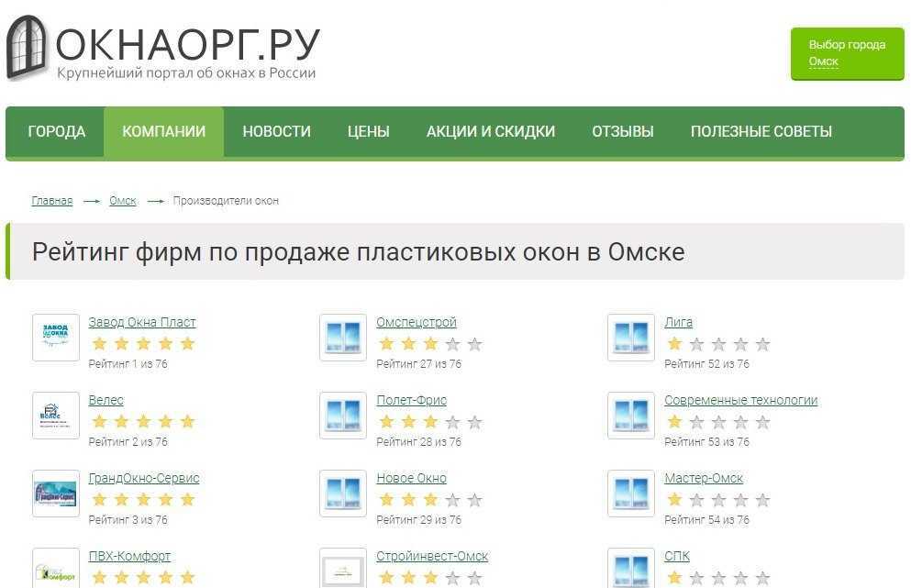Screen dimensions: 911x588
Task: Click the Мастер-Омск star rating
Action: [718, 500]
